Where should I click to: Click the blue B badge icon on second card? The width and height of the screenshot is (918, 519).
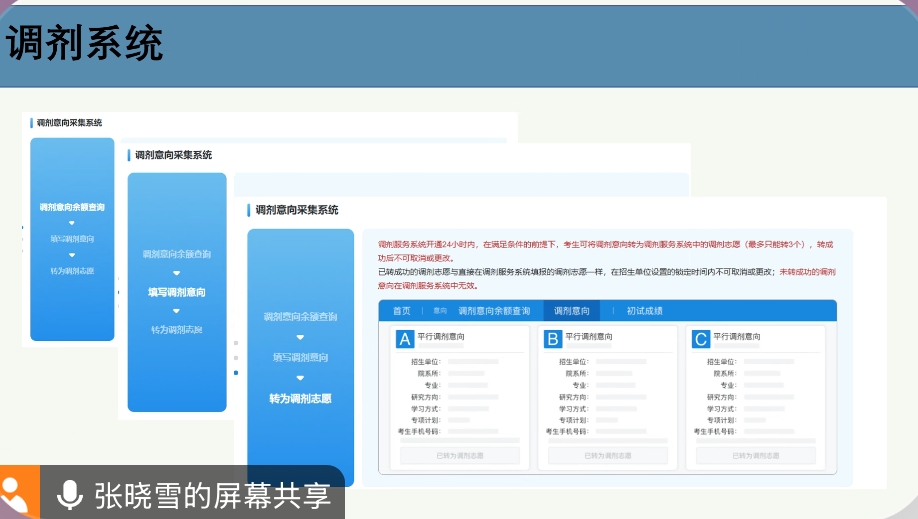click(x=553, y=339)
